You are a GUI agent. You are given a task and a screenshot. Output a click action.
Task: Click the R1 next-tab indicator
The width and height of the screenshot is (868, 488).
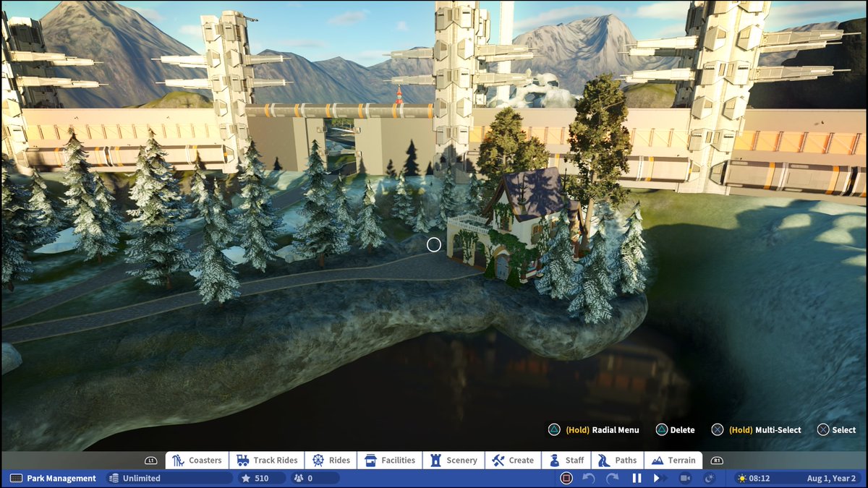717,461
